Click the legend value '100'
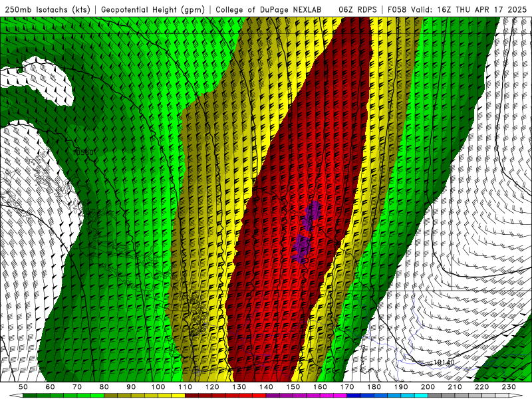Screen dimensions: 532x399 [158, 387]
